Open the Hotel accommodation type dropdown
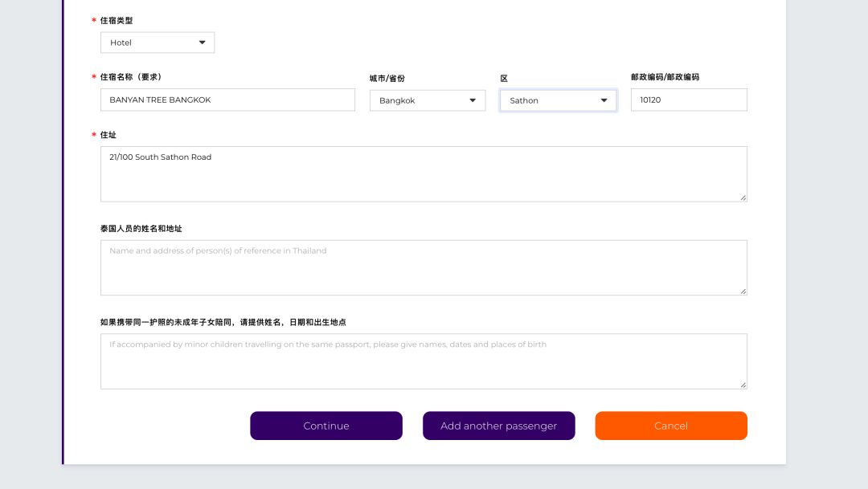868x489 pixels. [158, 43]
